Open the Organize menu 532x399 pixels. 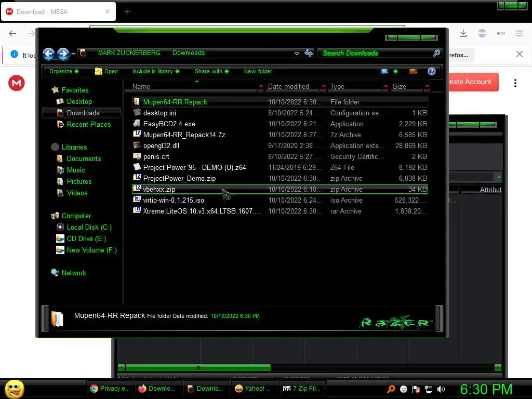[x=64, y=71]
